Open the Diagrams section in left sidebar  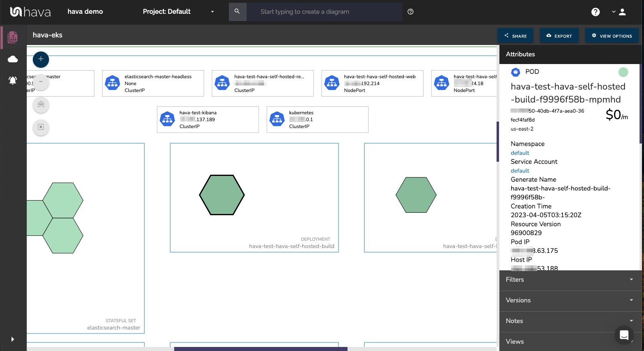[13, 37]
